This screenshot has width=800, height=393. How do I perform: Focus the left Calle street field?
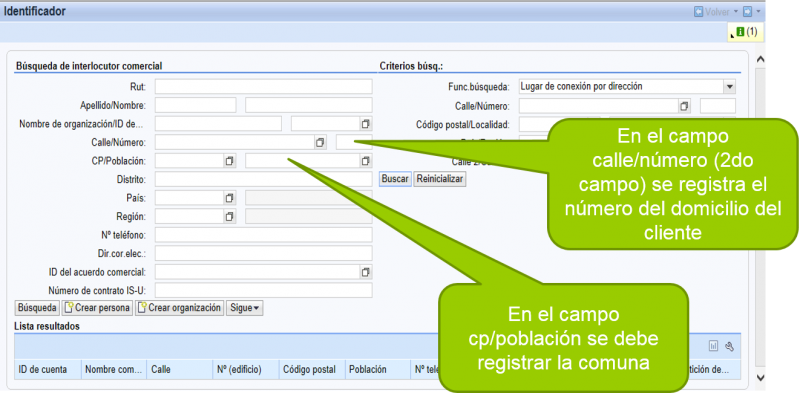click(x=234, y=142)
